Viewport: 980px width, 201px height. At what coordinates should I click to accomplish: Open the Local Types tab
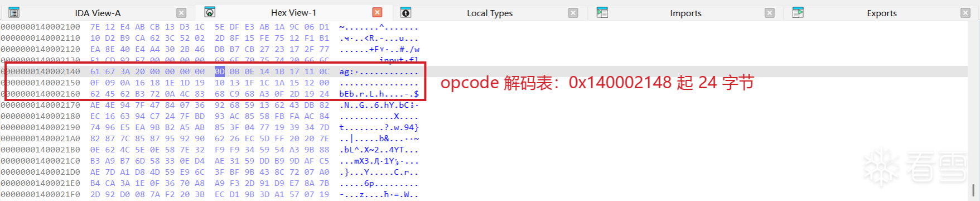[x=490, y=13]
